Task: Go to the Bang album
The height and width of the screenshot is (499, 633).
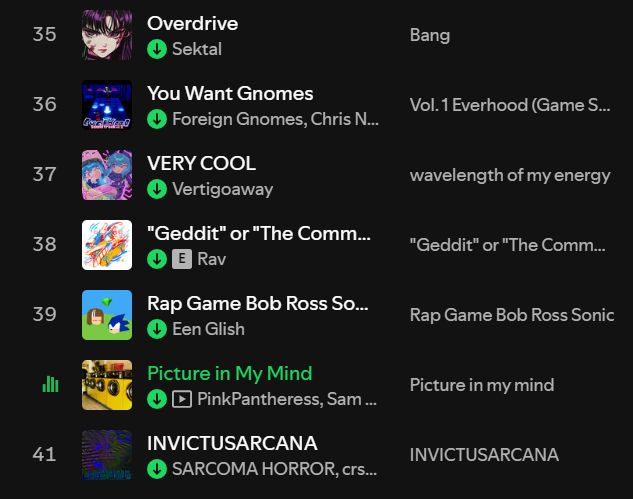Action: click(x=430, y=35)
